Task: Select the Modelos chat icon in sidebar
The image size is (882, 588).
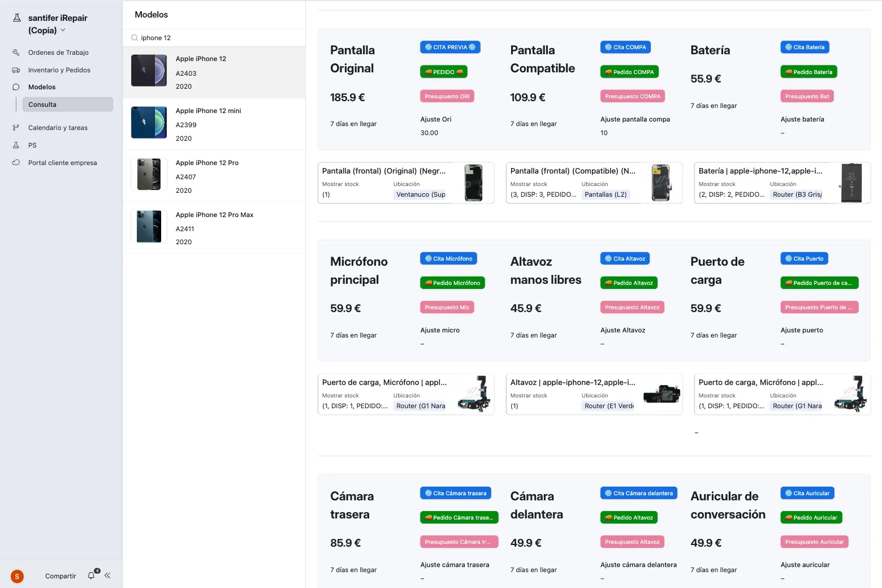Action: (16, 87)
